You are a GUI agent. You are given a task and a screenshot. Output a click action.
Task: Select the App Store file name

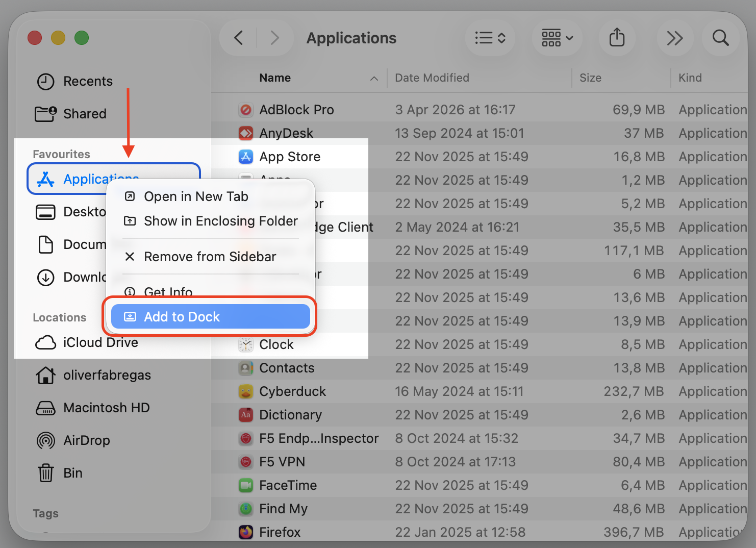point(290,157)
